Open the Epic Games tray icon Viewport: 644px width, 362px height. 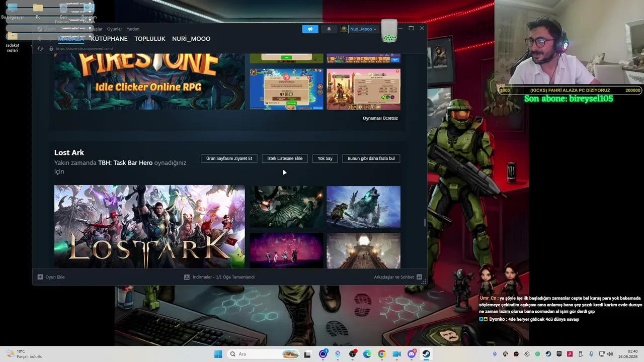click(x=559, y=354)
